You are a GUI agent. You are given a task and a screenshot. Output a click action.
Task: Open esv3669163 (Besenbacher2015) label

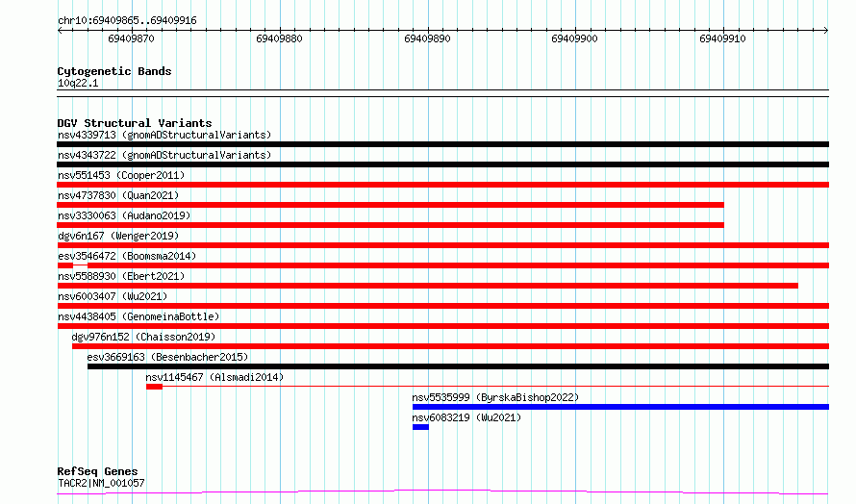167,357
